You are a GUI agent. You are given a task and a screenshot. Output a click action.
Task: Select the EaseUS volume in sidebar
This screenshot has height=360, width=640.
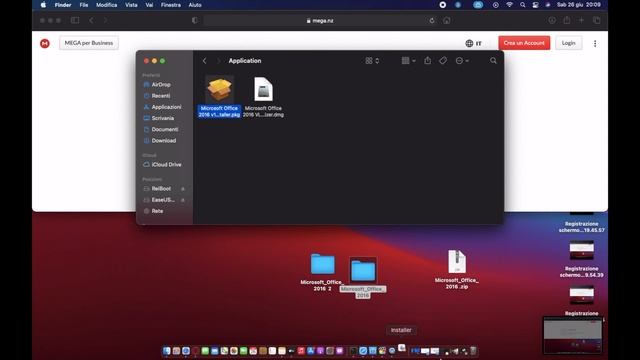(x=162, y=200)
